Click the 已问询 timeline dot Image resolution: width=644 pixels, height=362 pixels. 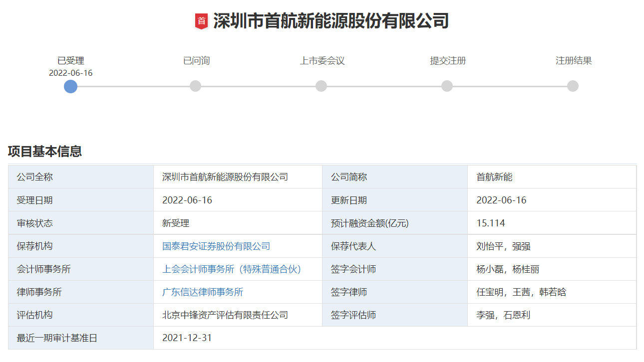point(196,86)
